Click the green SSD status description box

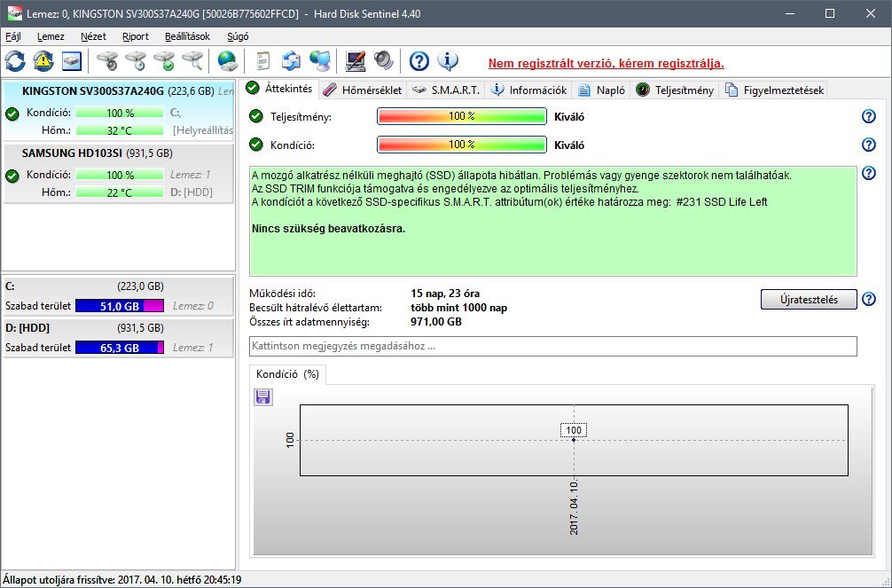(553, 222)
